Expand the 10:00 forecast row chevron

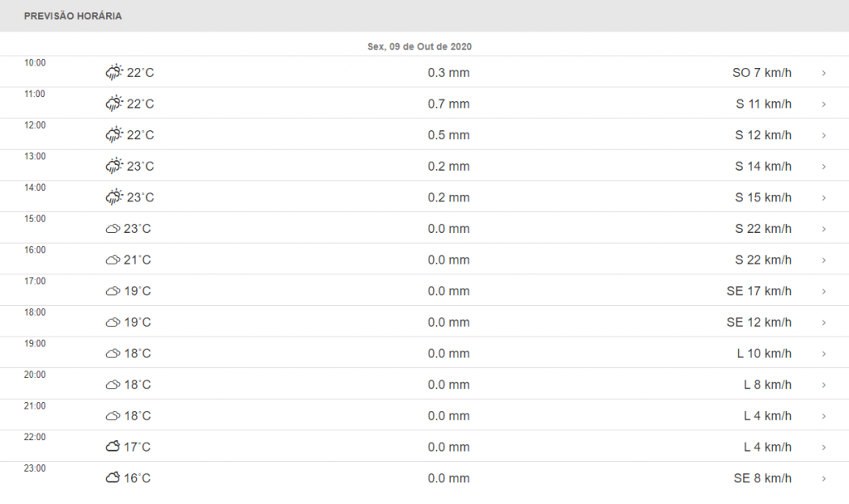823,73
